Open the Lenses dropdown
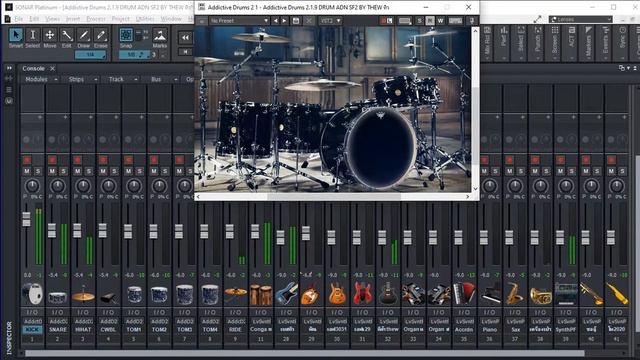640x360 pixels. pyautogui.click(x=581, y=19)
